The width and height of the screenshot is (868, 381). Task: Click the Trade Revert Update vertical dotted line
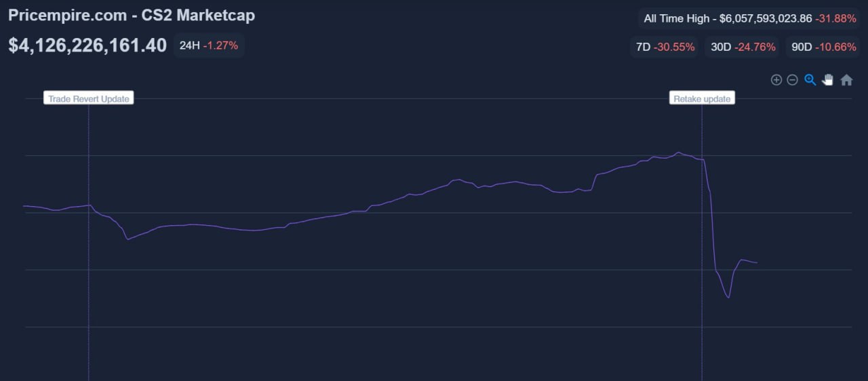click(x=89, y=305)
